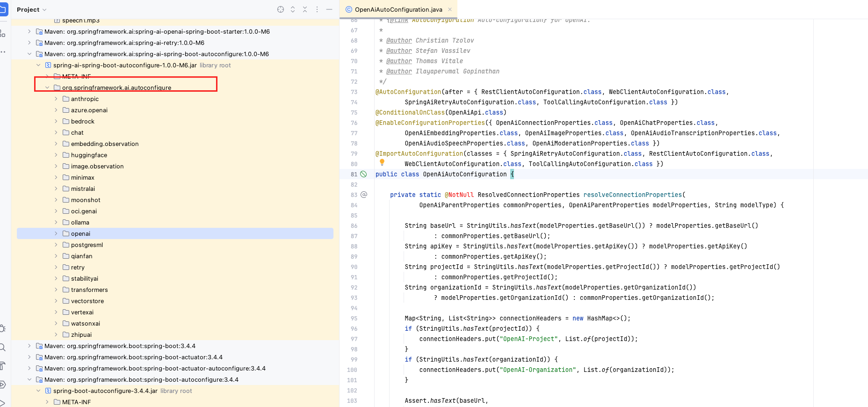Click the folder icon next to ollama

[x=66, y=223]
